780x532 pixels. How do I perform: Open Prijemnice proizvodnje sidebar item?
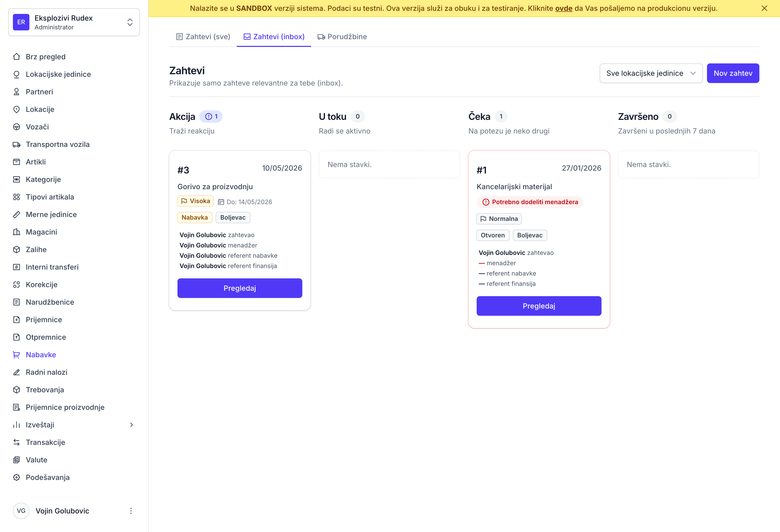[74, 407]
